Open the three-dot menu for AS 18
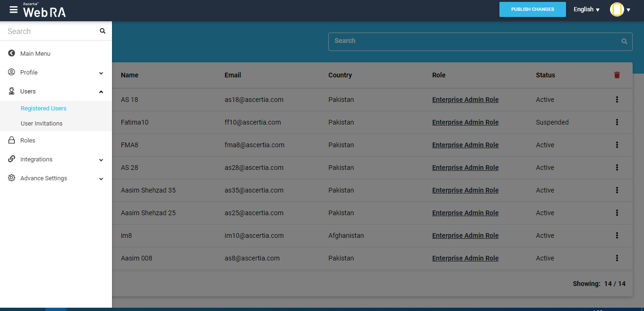Image resolution: width=644 pixels, height=311 pixels. [x=617, y=100]
